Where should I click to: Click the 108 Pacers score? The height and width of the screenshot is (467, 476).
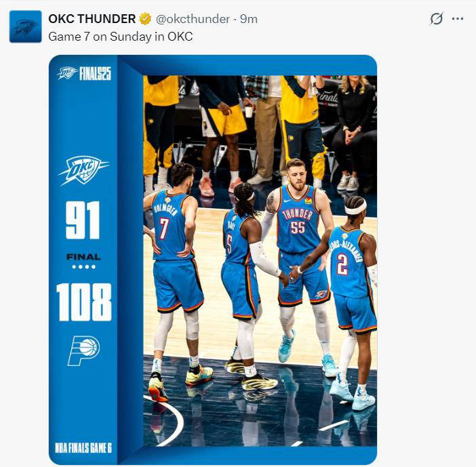84,302
